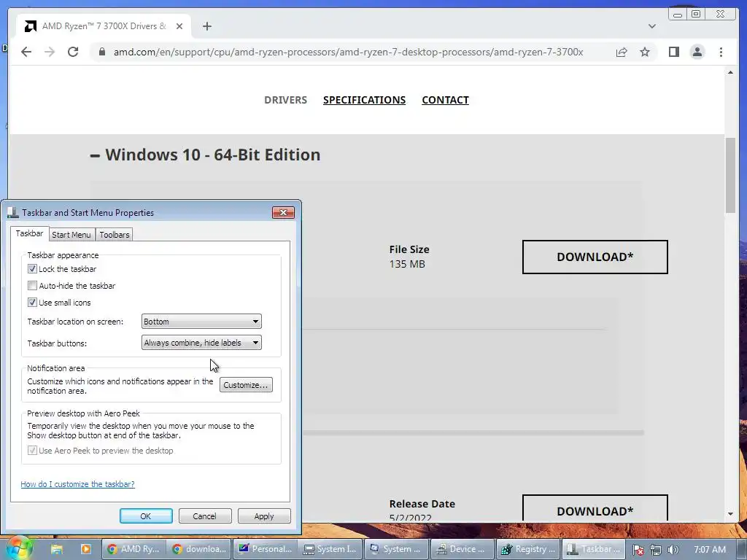The height and width of the screenshot is (560, 747).
Task: Collapse Windows 10 - 64-Bit Edition section
Action: click(95, 155)
